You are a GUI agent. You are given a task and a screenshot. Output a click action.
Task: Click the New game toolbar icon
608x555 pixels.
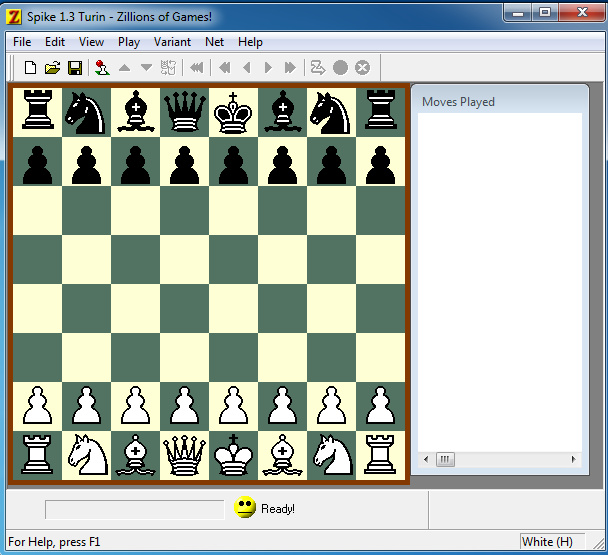(x=30, y=68)
